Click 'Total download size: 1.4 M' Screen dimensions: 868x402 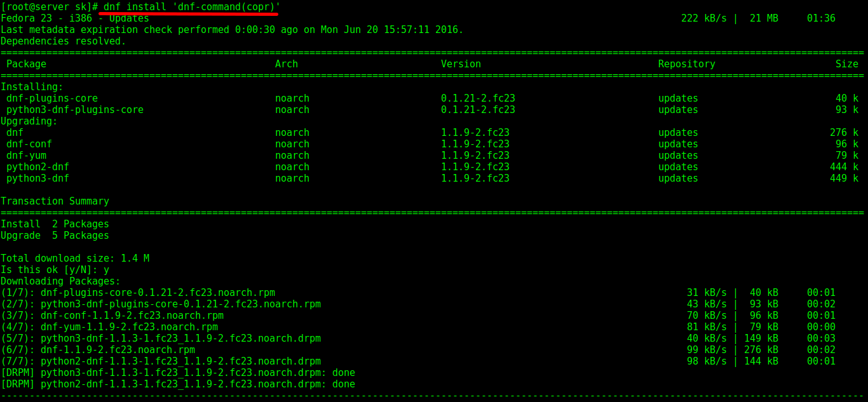(x=75, y=258)
